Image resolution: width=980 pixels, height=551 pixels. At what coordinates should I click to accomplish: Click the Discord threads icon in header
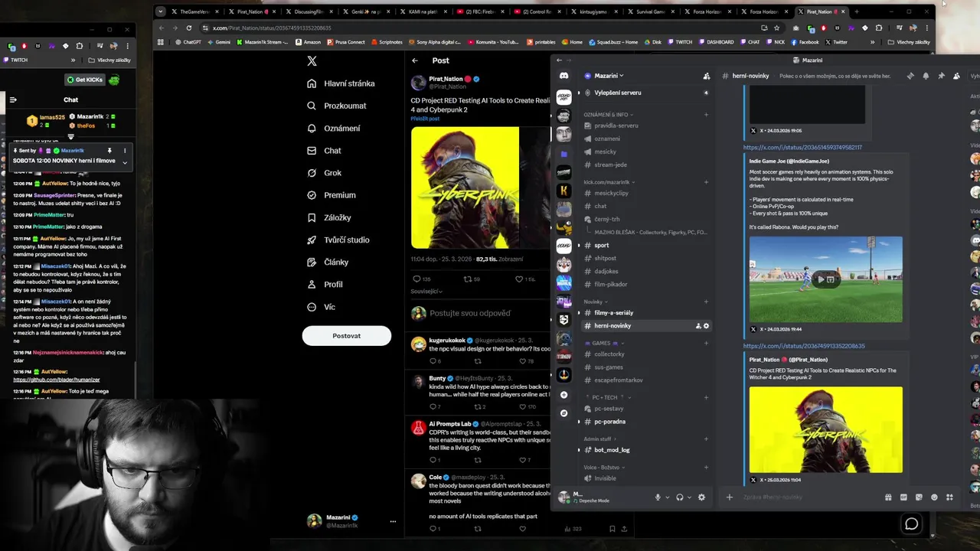pyautogui.click(x=910, y=76)
